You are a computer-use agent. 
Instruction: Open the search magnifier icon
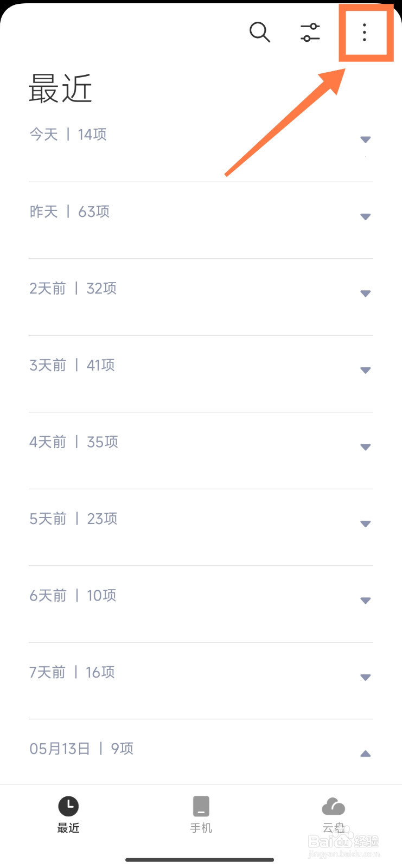point(259,33)
